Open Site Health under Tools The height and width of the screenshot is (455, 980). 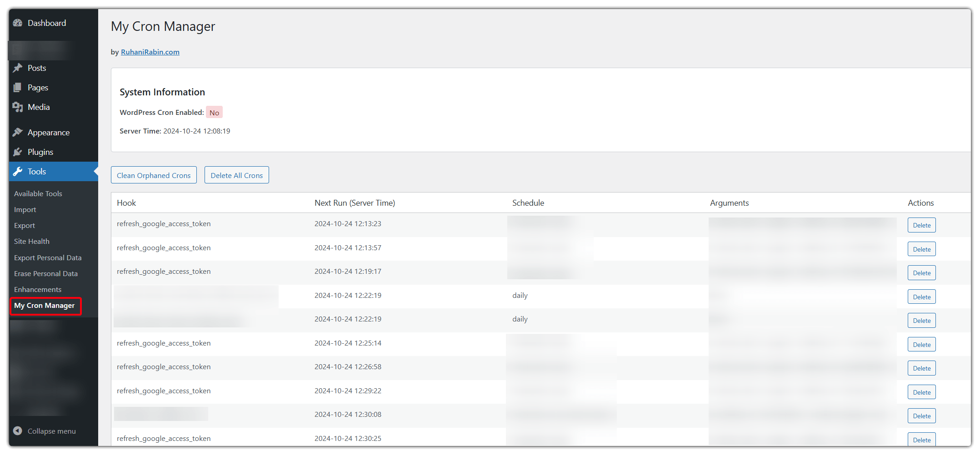[32, 241]
